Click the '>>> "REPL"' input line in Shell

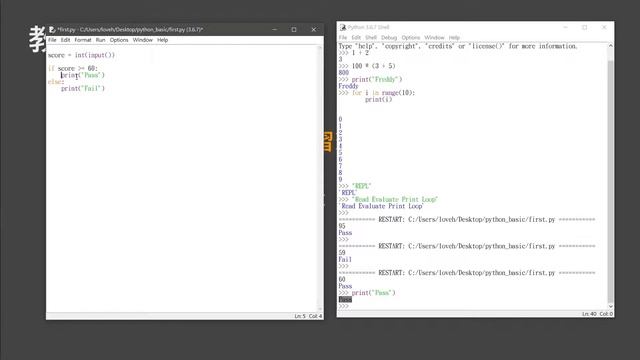[355, 186]
